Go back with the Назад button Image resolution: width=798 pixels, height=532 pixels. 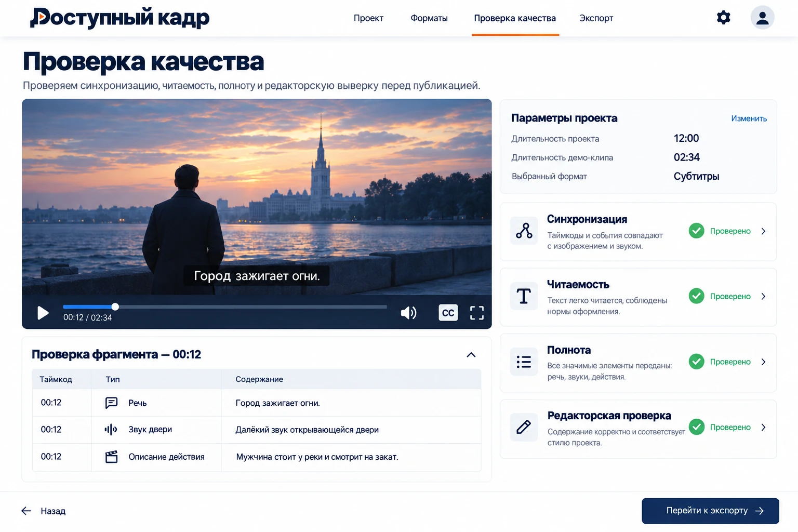[44, 511]
